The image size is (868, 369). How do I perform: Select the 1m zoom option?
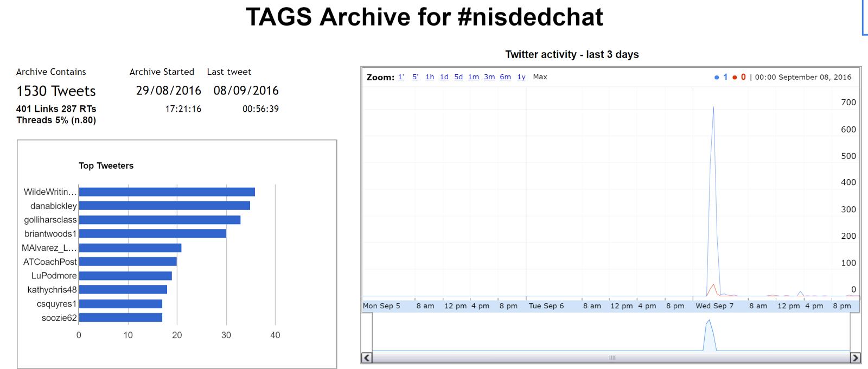(474, 77)
